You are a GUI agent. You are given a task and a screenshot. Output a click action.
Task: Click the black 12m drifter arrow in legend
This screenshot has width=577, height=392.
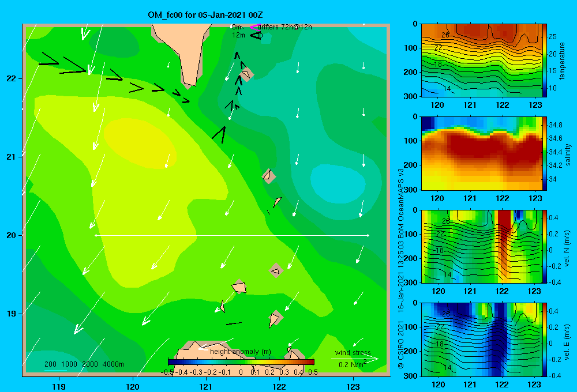pos(256,35)
